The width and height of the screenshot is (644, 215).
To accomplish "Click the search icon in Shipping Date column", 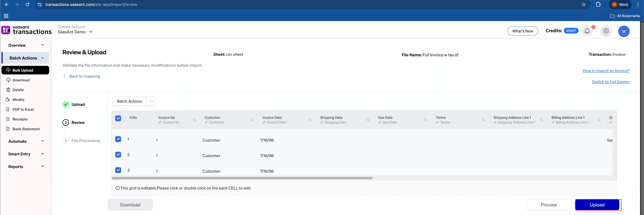I will 368,120.
